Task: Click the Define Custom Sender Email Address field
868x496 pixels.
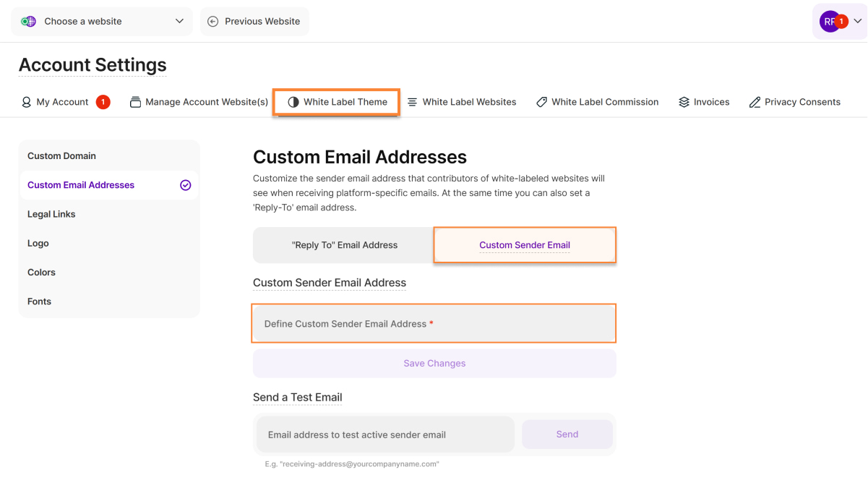Action: 434,324
